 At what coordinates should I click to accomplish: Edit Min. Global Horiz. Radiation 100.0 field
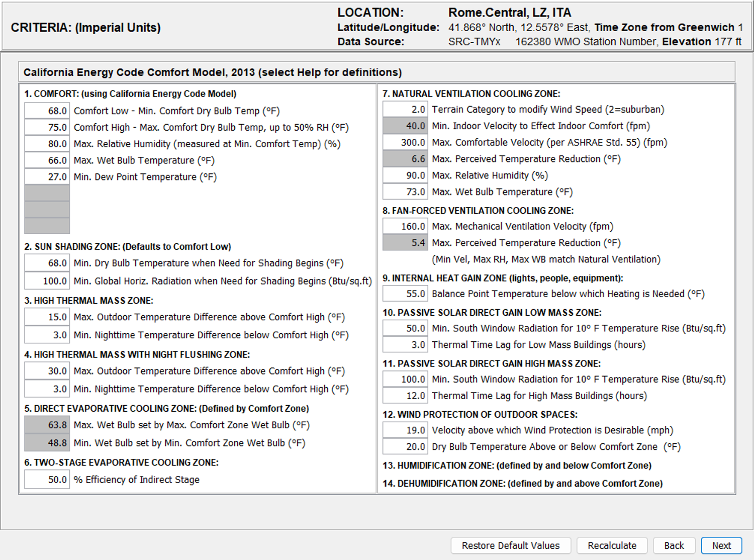(47, 281)
